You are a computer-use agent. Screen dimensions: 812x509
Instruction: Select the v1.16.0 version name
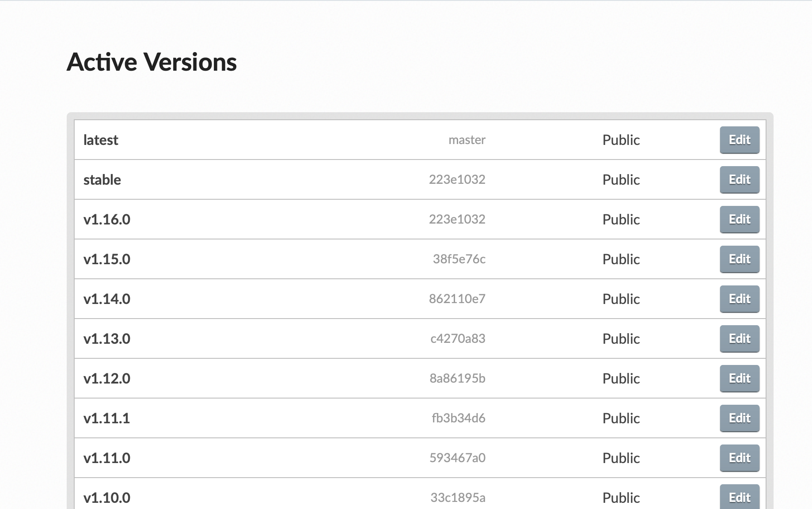(x=107, y=220)
